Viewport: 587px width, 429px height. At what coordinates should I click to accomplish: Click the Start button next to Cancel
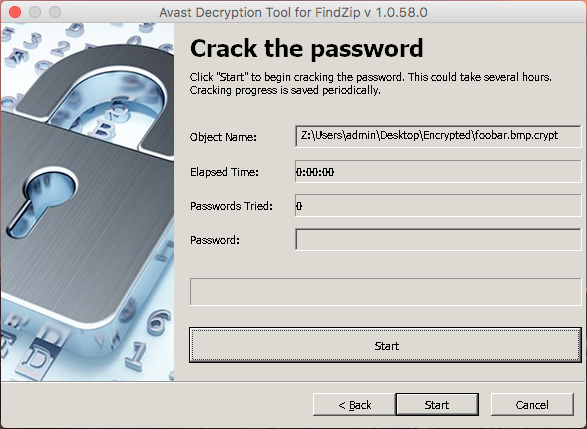[x=437, y=405]
